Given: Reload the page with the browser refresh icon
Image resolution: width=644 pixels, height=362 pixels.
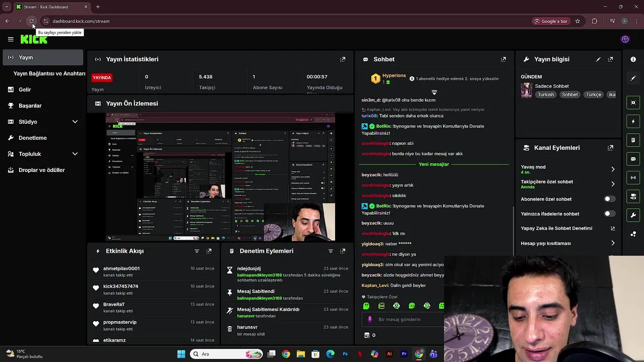Looking at the screenshot, I should point(31,21).
